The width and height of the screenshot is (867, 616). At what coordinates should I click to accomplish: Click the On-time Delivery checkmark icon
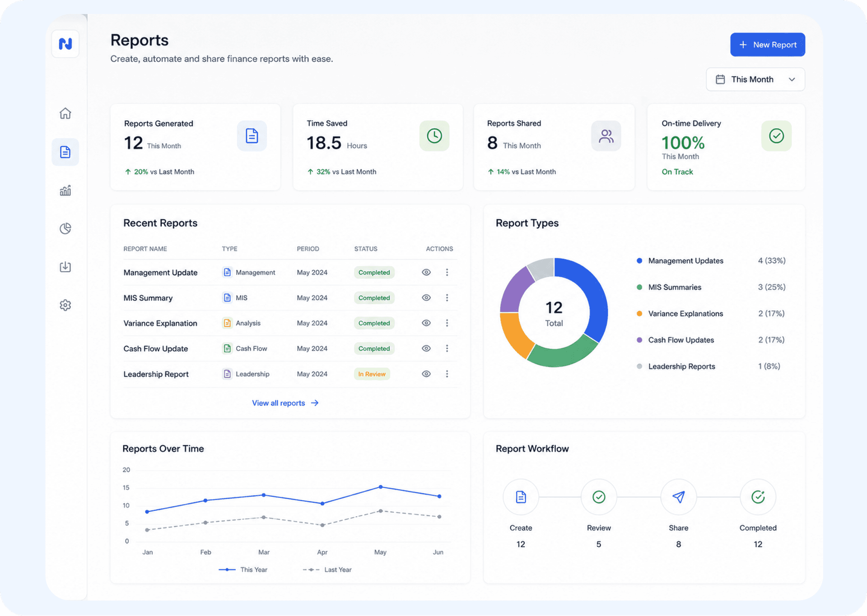(x=776, y=136)
